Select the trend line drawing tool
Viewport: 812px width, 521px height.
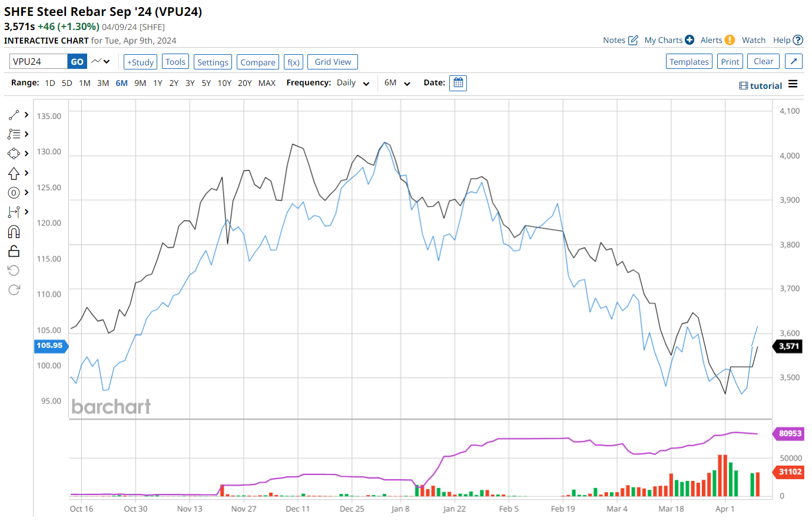pos(14,115)
